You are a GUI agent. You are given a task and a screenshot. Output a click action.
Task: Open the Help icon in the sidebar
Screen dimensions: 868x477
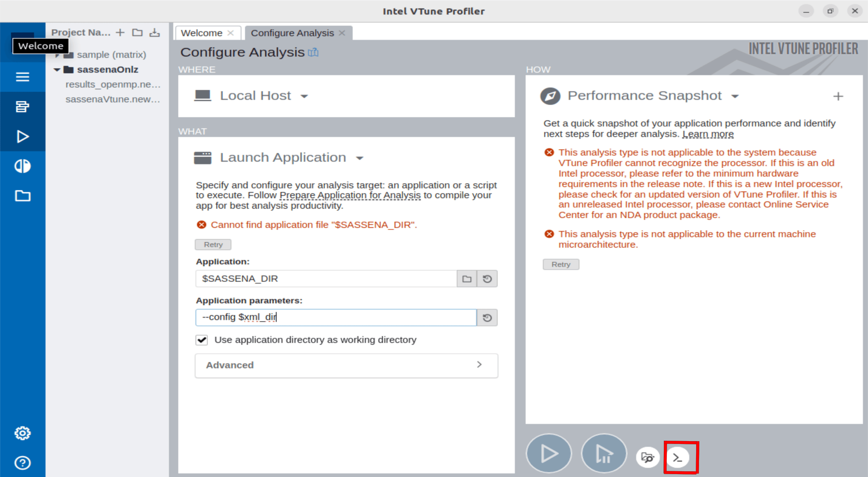point(22,463)
